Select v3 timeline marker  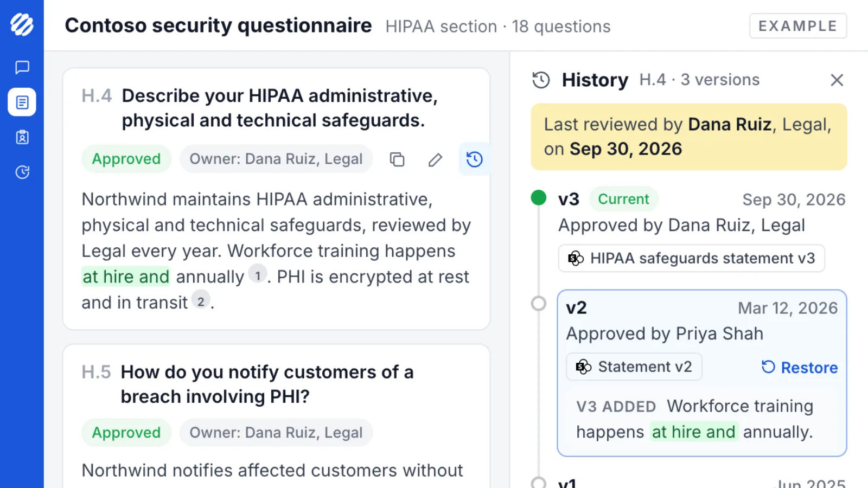pos(539,198)
